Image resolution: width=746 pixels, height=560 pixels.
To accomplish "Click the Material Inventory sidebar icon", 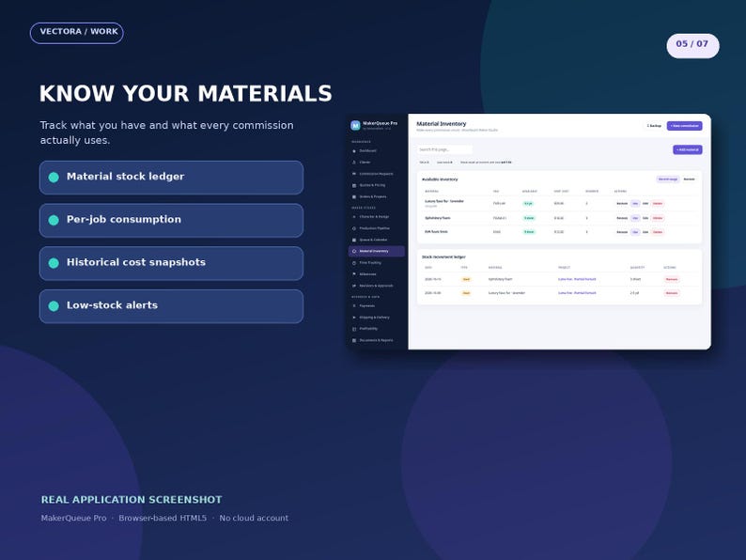I will tap(354, 251).
